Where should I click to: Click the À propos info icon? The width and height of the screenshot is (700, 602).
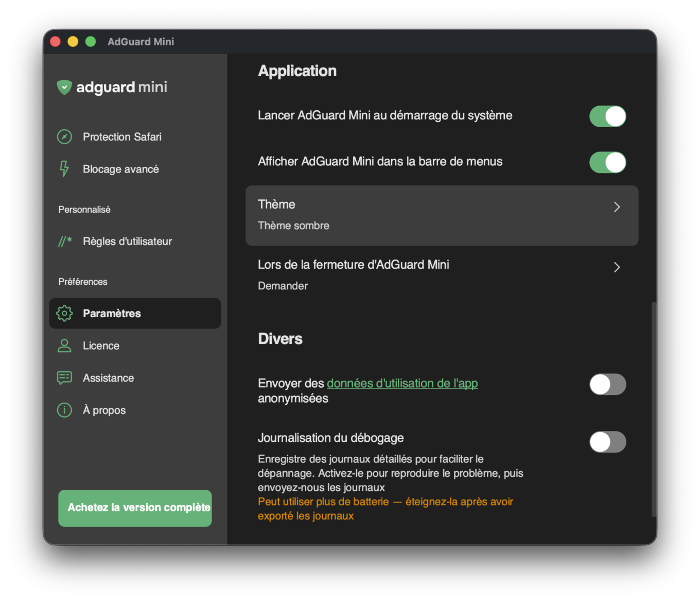[x=64, y=410]
